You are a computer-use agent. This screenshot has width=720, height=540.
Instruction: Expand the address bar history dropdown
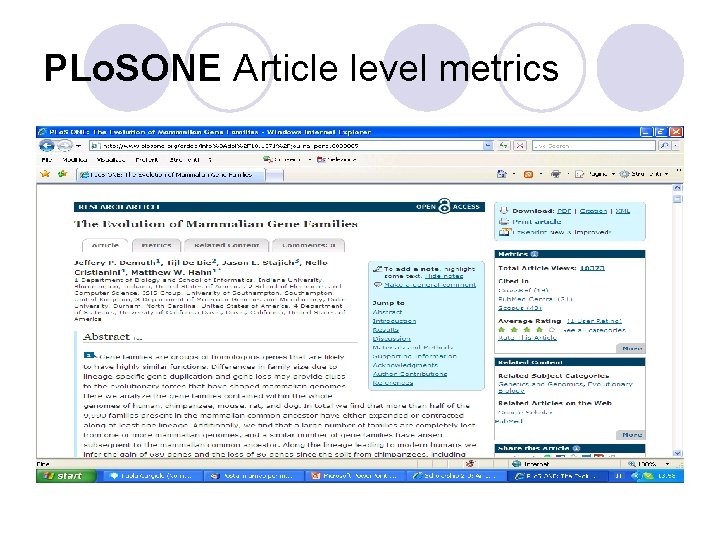pos(488,146)
